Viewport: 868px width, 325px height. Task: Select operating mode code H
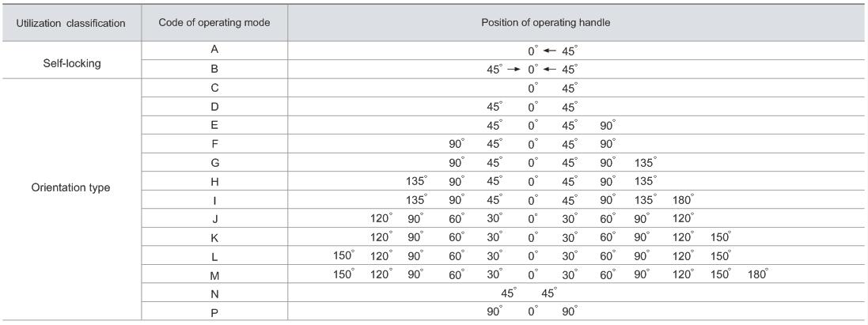[214, 181]
